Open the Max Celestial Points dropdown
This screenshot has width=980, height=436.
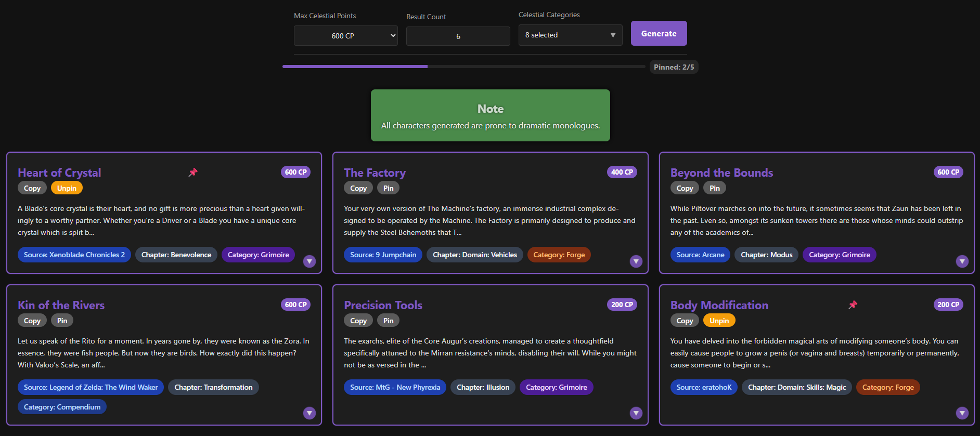pos(345,36)
